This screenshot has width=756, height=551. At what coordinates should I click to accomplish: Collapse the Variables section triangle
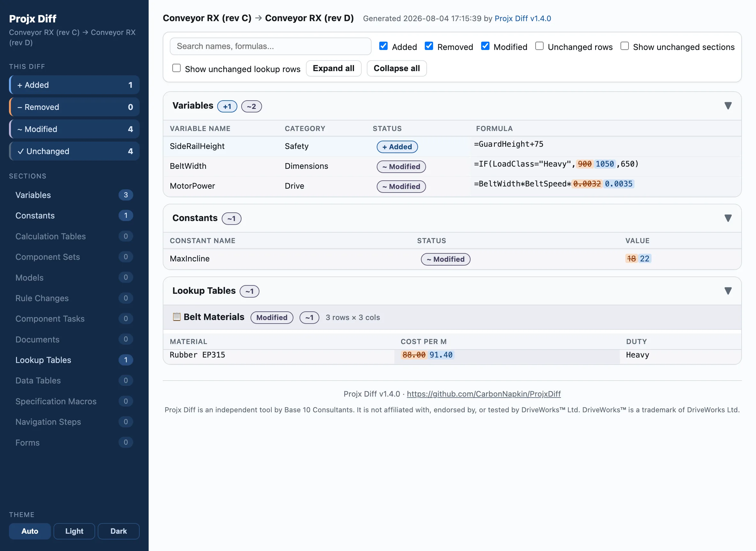point(728,106)
